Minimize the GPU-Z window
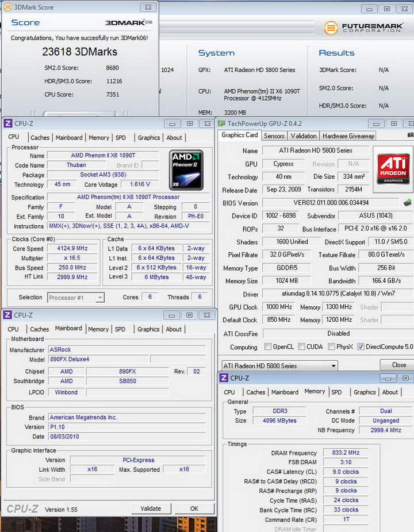The width and height of the screenshot is (414, 532). (376, 124)
